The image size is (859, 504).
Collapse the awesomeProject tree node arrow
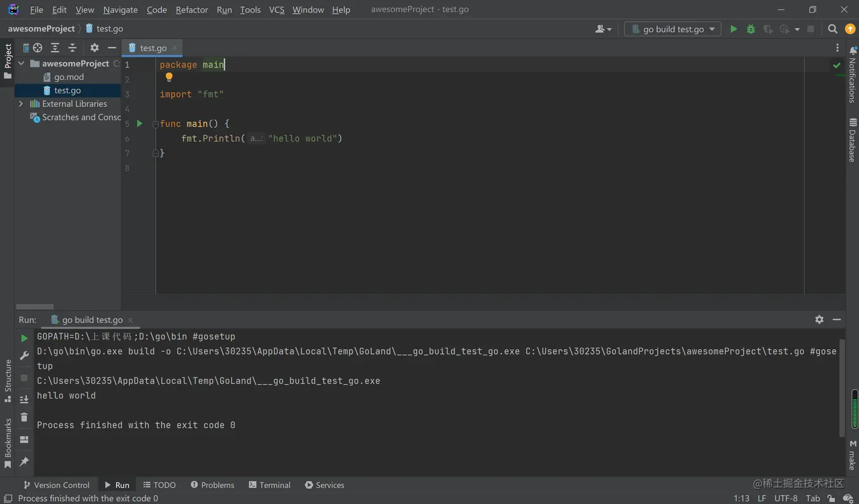22,64
